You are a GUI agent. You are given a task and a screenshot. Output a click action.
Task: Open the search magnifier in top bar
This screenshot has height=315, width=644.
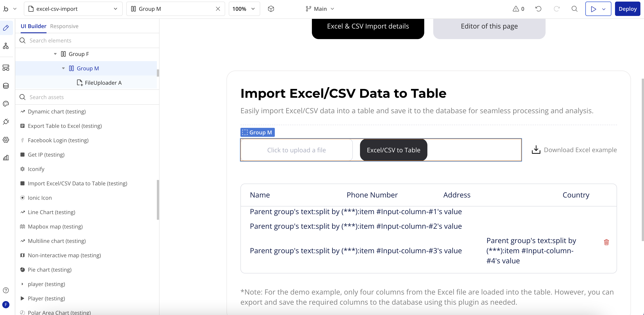(575, 9)
